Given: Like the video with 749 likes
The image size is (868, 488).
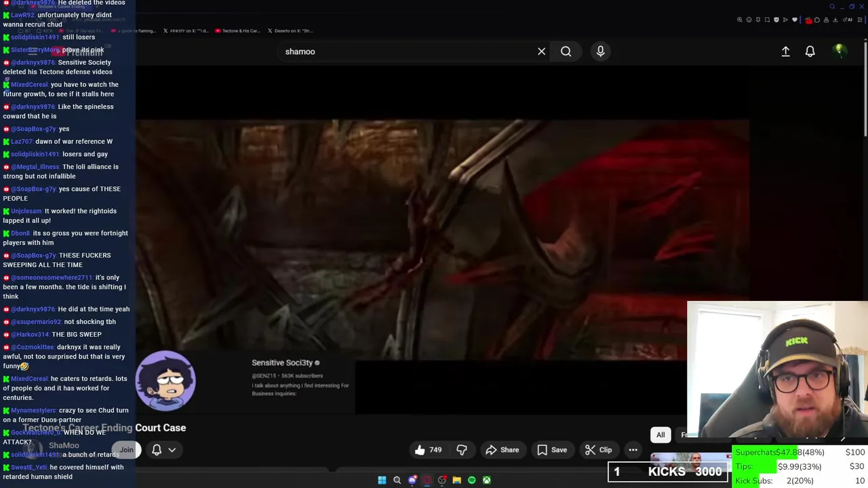Looking at the screenshot, I should 429,449.
